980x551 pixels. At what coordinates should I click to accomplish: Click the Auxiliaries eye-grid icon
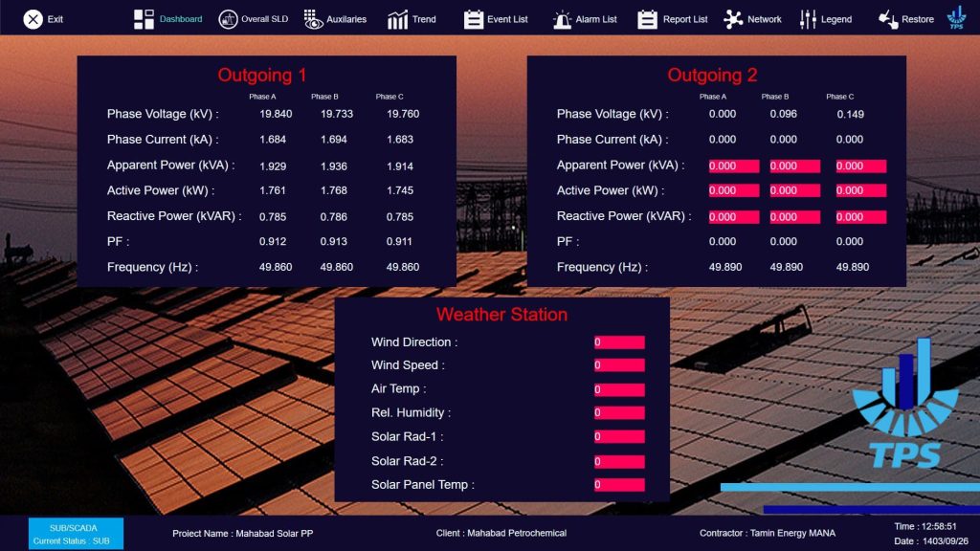(313, 19)
